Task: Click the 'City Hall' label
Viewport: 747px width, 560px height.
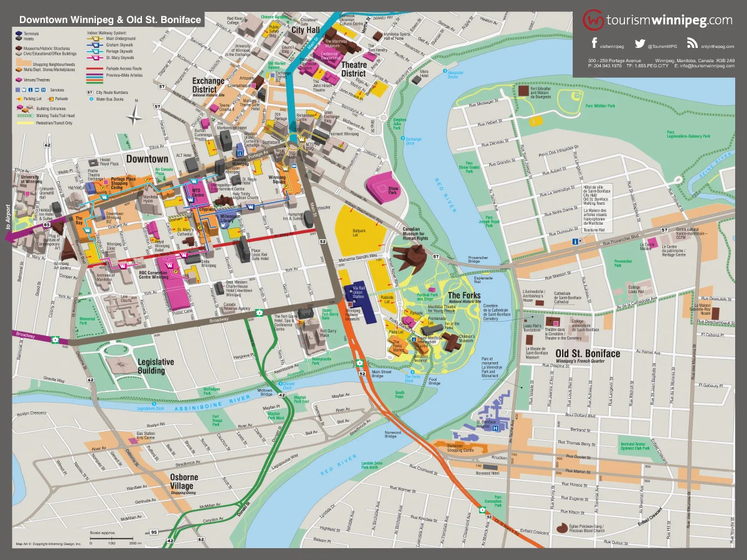Action: (x=305, y=29)
